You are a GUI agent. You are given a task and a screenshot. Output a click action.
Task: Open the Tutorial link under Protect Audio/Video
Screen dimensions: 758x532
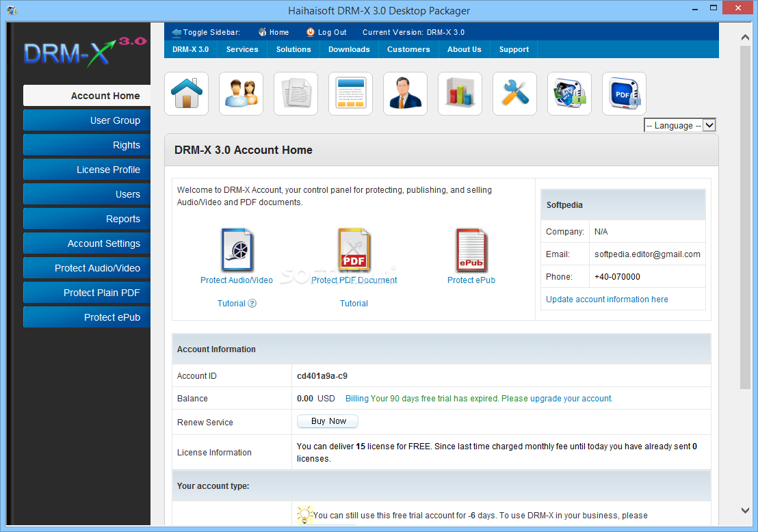231,304
